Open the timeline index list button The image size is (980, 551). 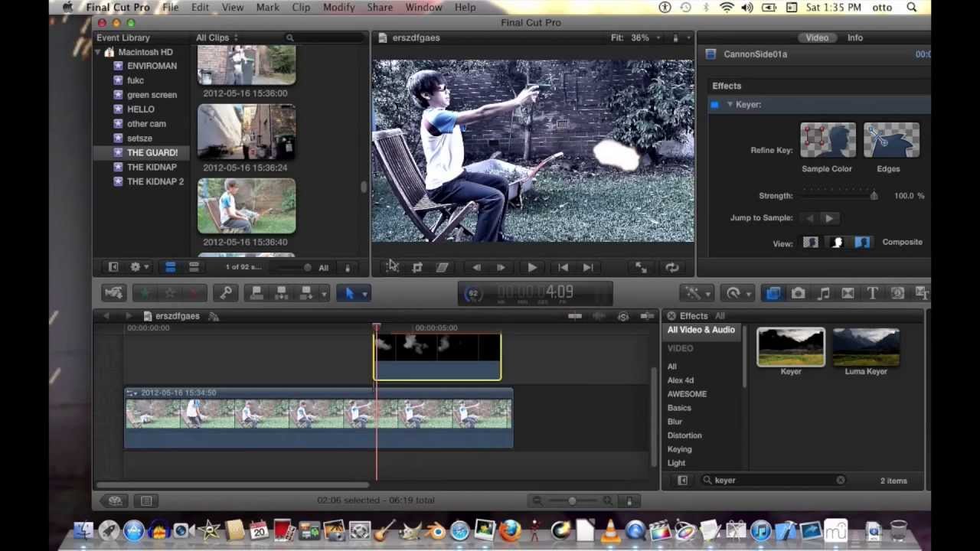pyautogui.click(x=146, y=500)
